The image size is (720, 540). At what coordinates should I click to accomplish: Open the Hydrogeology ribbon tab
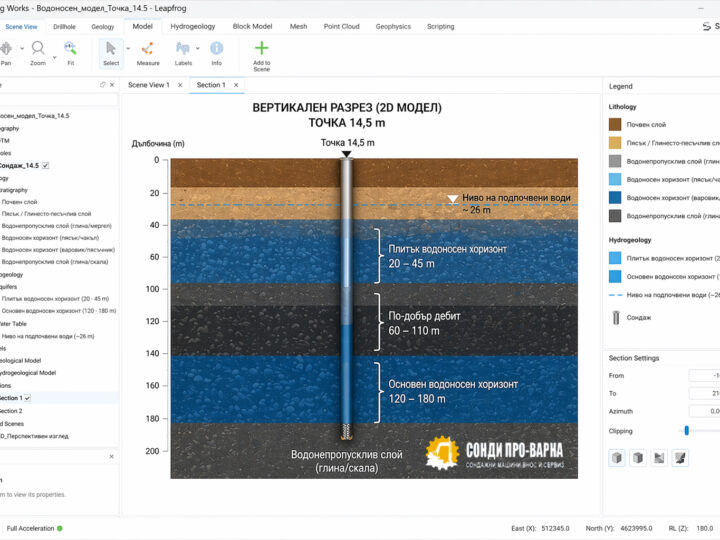[x=193, y=27]
